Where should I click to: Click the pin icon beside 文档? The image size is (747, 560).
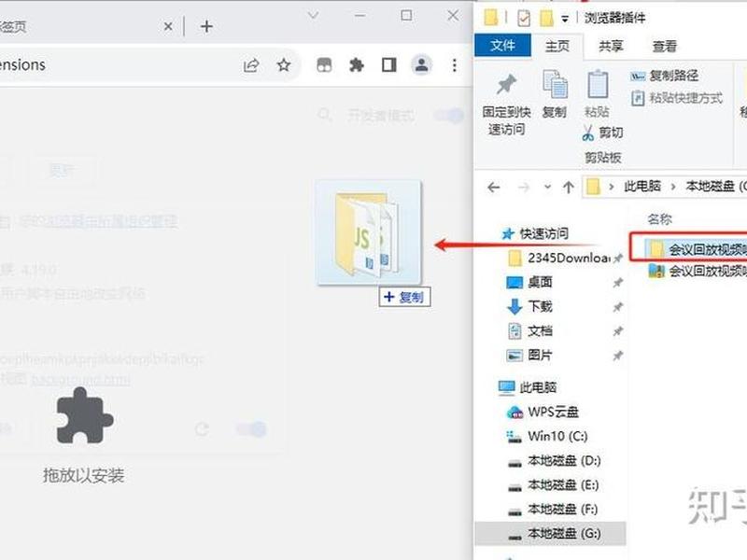coord(617,330)
